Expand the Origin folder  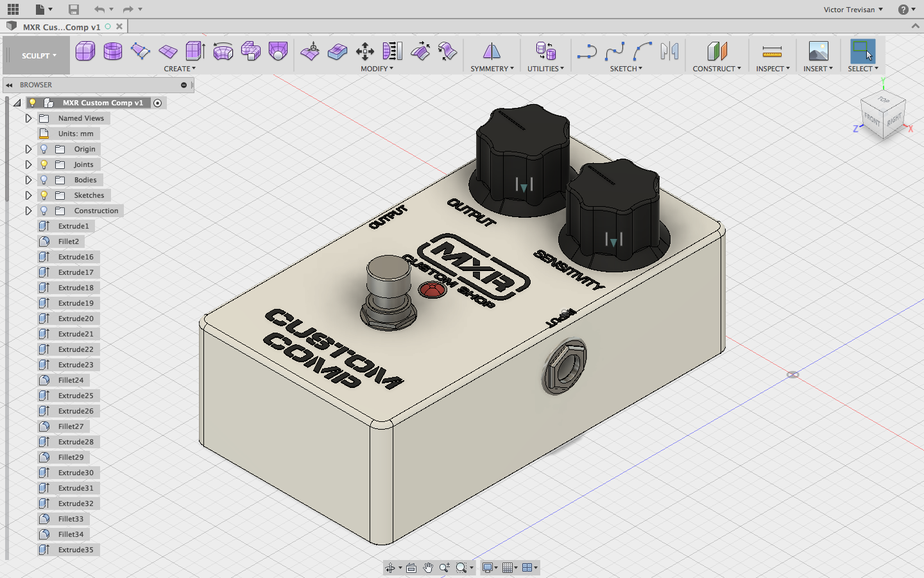(28, 149)
